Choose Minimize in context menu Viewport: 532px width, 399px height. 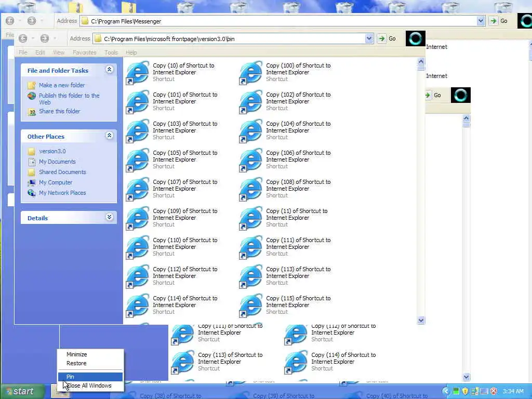[x=90, y=354]
